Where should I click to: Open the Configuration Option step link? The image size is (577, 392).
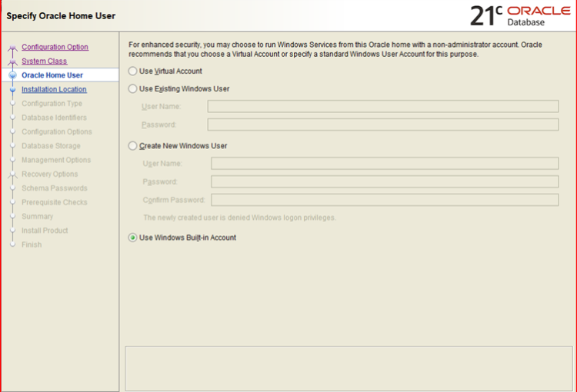(x=55, y=47)
